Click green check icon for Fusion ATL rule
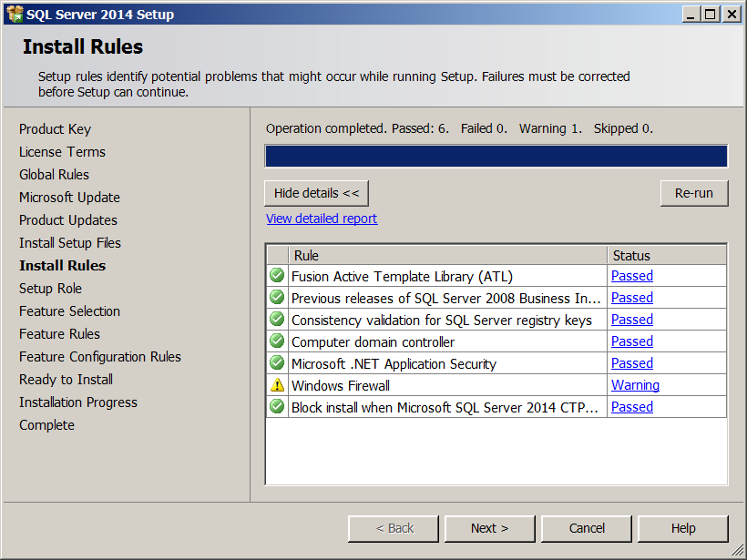This screenshot has height=560, width=747. click(277, 275)
